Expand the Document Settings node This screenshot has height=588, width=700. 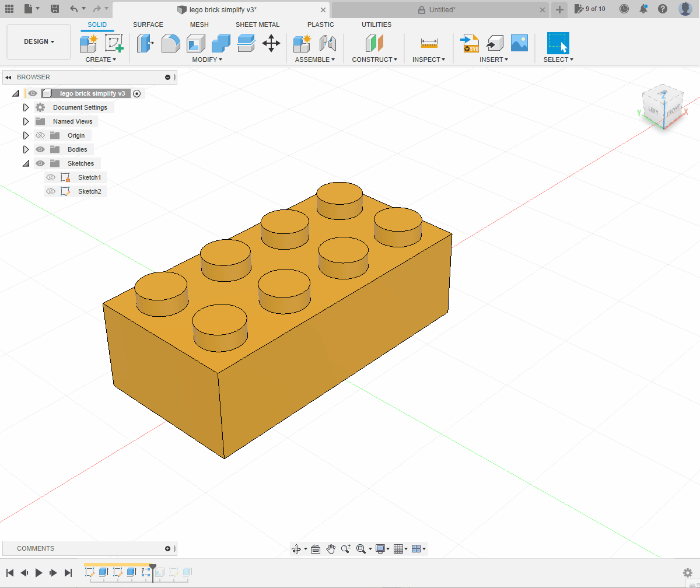[26, 107]
